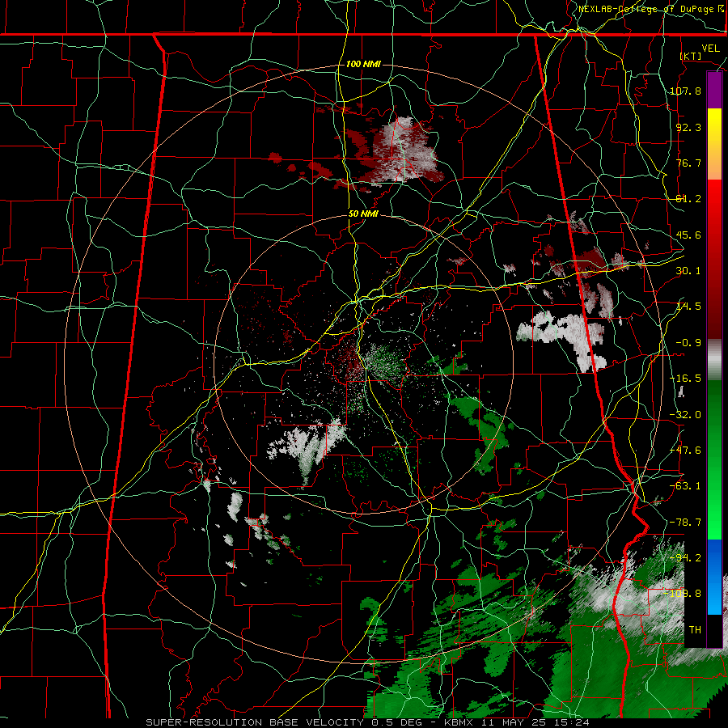Select the VEL legend title
728x728 pixels.
(710, 49)
